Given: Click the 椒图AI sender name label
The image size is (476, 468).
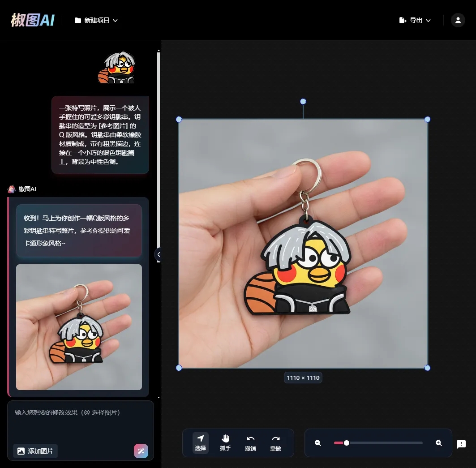Looking at the screenshot, I should [27, 189].
